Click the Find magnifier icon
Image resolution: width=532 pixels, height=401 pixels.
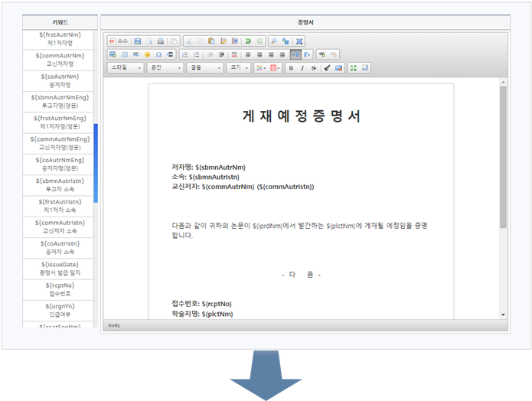click(x=273, y=41)
